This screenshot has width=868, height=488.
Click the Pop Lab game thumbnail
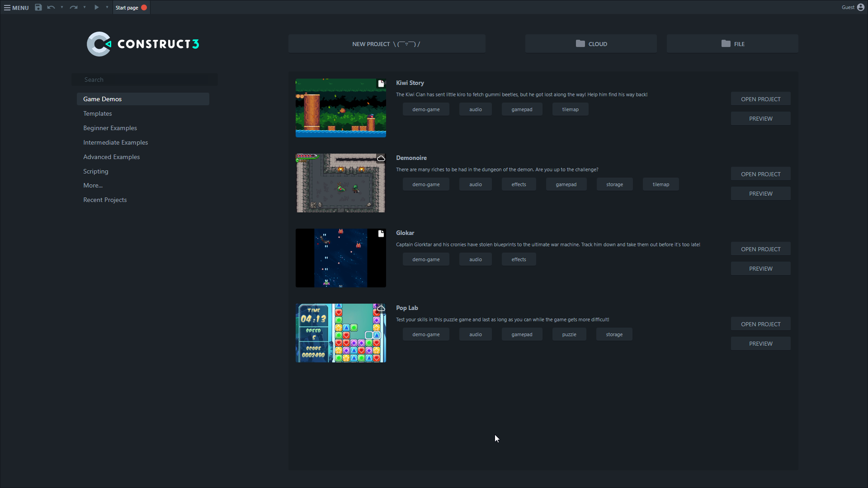pyautogui.click(x=341, y=333)
